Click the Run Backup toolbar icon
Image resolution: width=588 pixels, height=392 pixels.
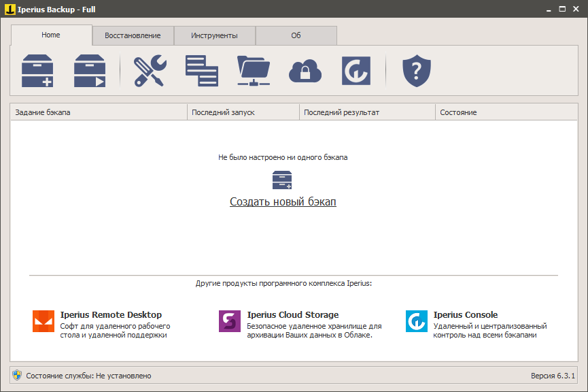coord(89,70)
